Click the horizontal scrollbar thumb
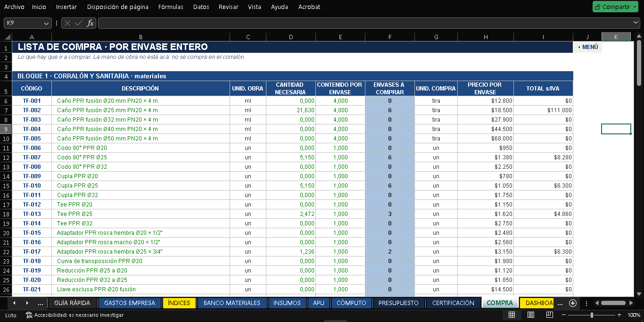Viewport: 644px width, 322px height. [x=613, y=303]
